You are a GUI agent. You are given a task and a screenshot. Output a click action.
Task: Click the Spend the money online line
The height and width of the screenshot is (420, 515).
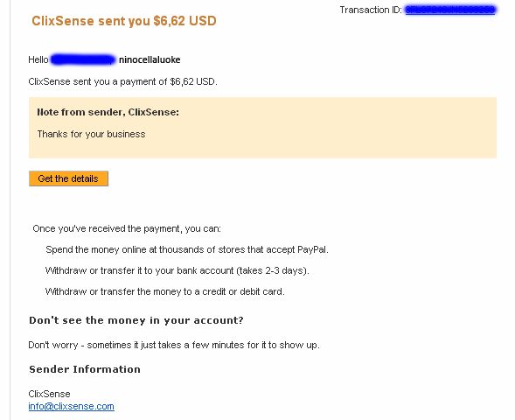[187, 249]
